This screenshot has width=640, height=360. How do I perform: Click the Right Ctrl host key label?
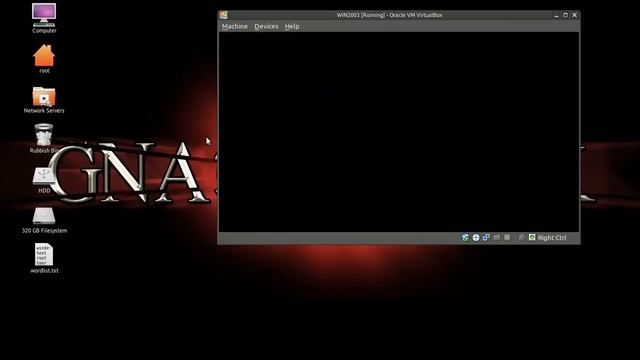click(x=552, y=238)
